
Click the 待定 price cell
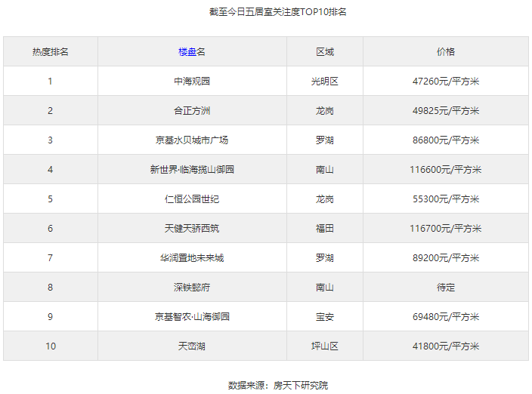(x=445, y=287)
